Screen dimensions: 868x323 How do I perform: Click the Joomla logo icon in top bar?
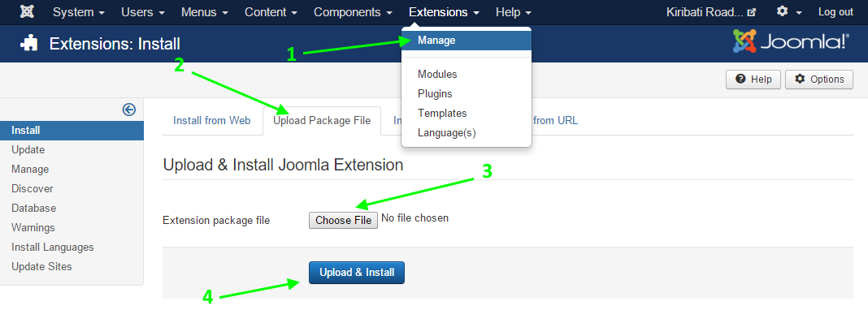click(25, 11)
